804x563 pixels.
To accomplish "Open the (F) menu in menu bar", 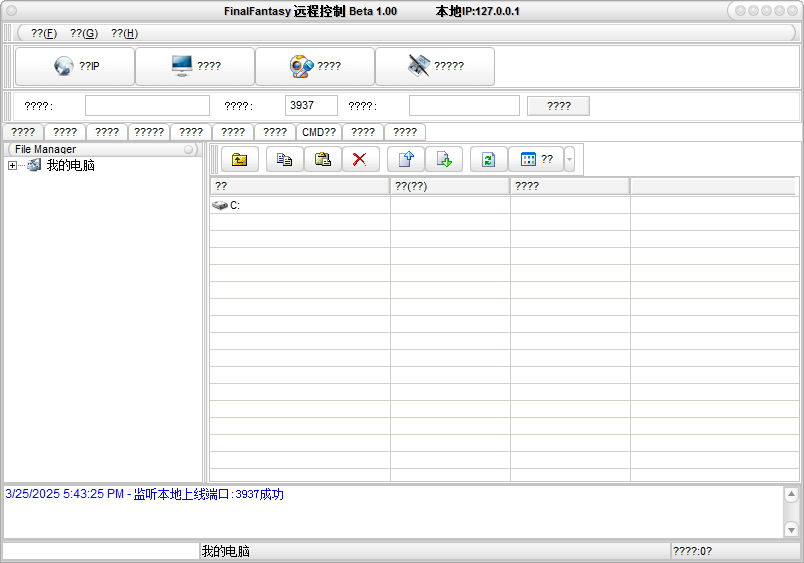I will point(44,33).
